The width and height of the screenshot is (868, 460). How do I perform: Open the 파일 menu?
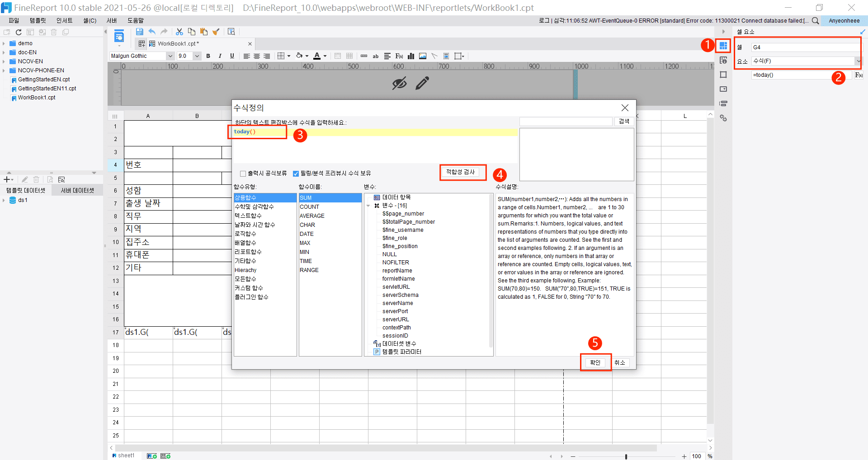point(14,21)
